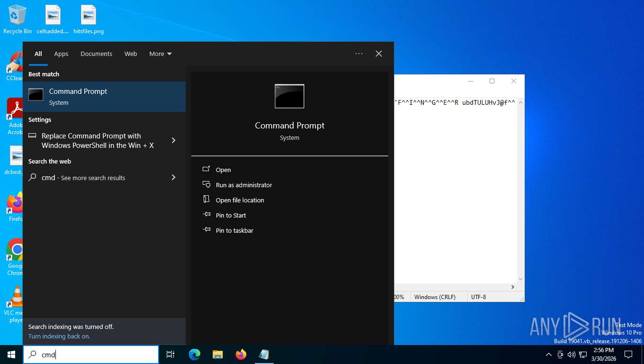Open search options three-dot menu
This screenshot has height=364, width=644.
click(x=359, y=54)
